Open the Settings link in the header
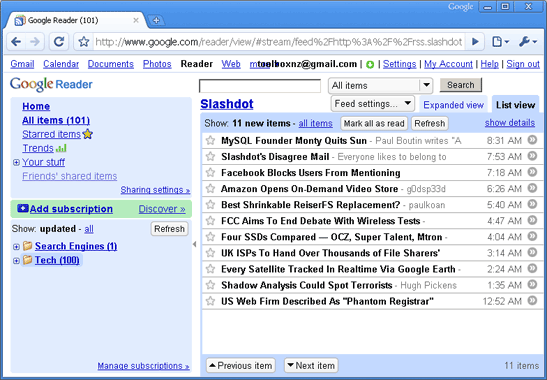Screen dimensions: 547x380 pyautogui.click(x=399, y=64)
